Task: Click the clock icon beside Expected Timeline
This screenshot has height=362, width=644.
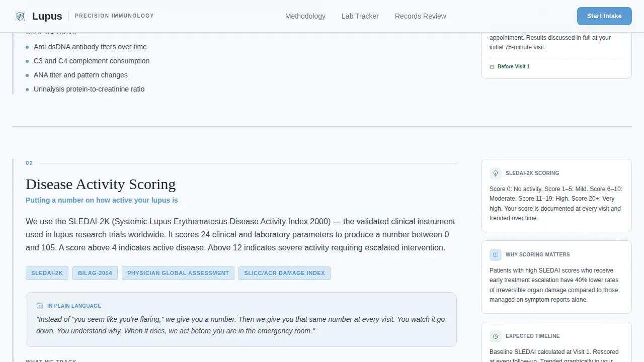Action: pos(496,336)
